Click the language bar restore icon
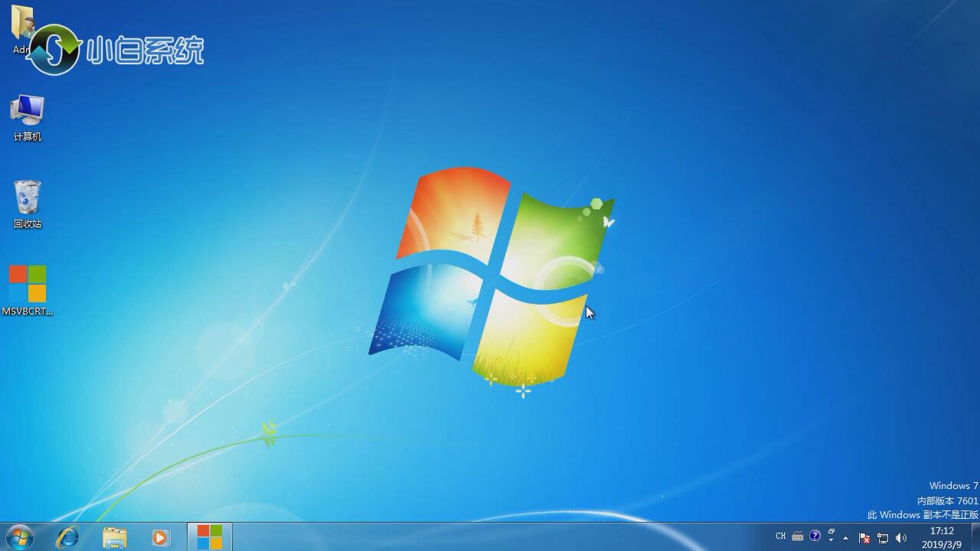This screenshot has height=551, width=980. pyautogui.click(x=831, y=531)
